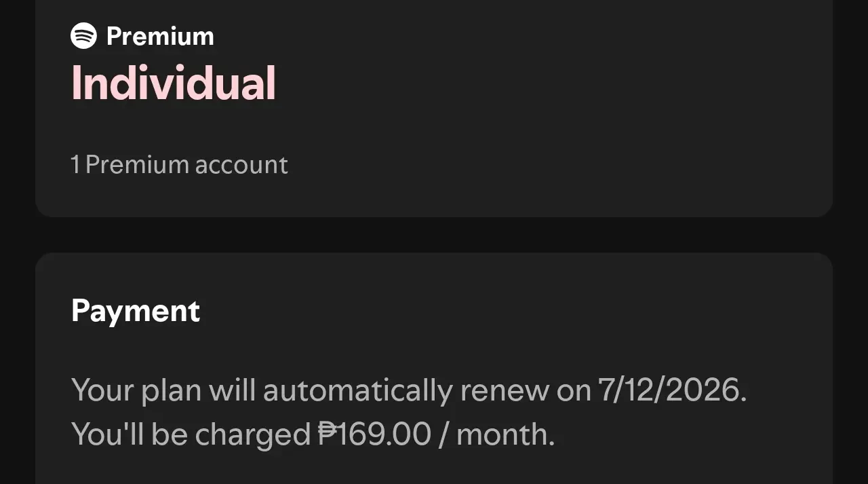The height and width of the screenshot is (484, 868).
Task: Click the peso currency symbol
Action: point(327,434)
